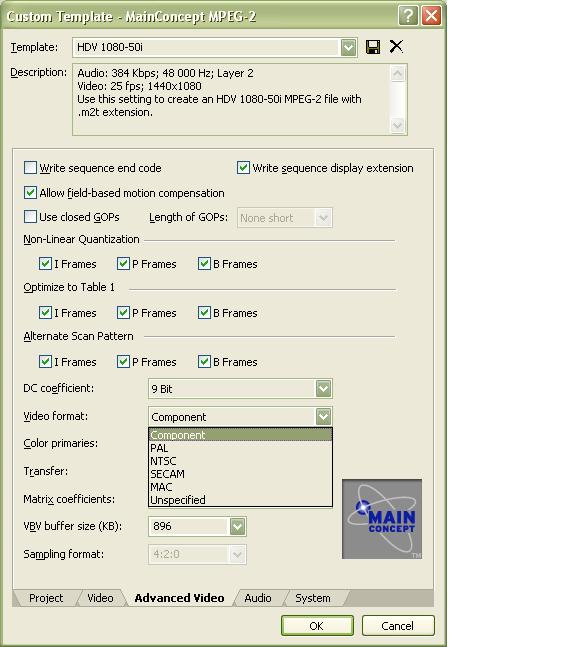Save template using floppy disk icon
The height and width of the screenshot is (647, 569).
click(373, 47)
